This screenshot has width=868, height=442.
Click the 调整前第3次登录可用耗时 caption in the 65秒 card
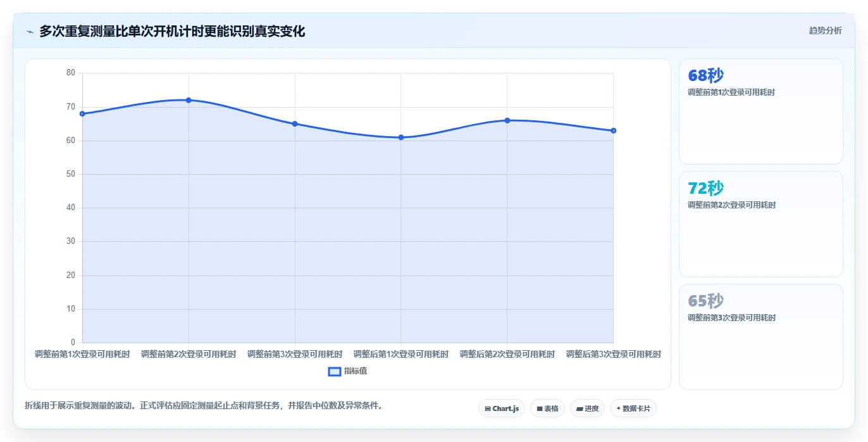coord(731,318)
